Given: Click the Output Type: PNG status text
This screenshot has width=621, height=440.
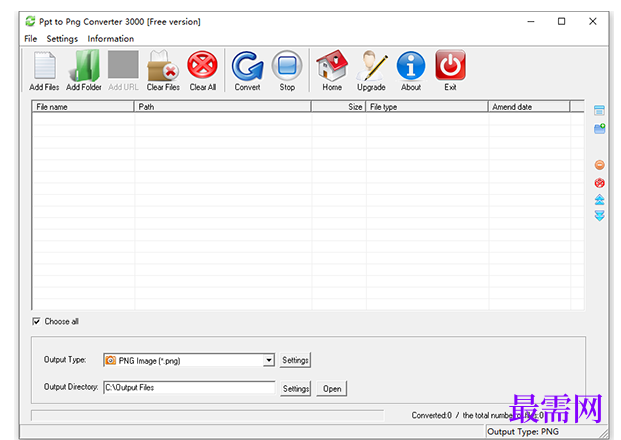Looking at the screenshot, I should coord(523,431).
